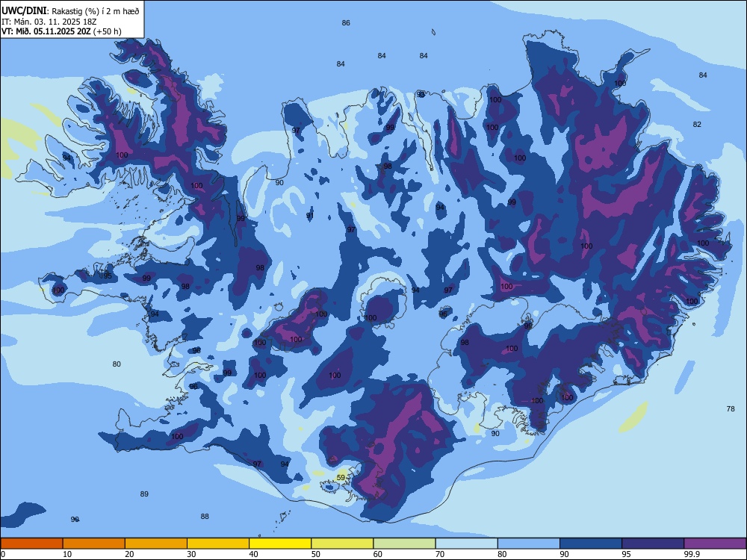Select the amber 20–30 color bar segment
This screenshot has height=560, width=747.
(x=156, y=544)
